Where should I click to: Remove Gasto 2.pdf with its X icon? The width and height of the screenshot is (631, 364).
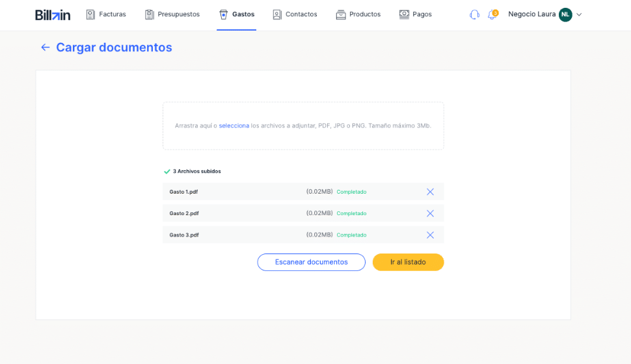[430, 213]
